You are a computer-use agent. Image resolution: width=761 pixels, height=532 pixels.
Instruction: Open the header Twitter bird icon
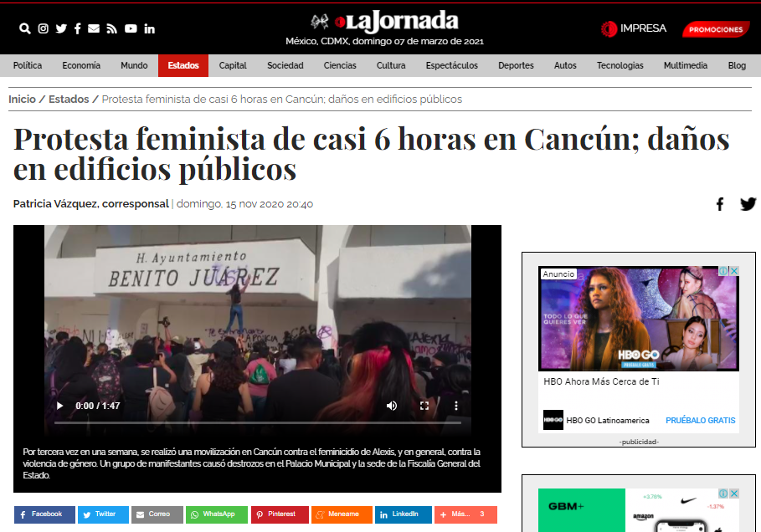61,28
